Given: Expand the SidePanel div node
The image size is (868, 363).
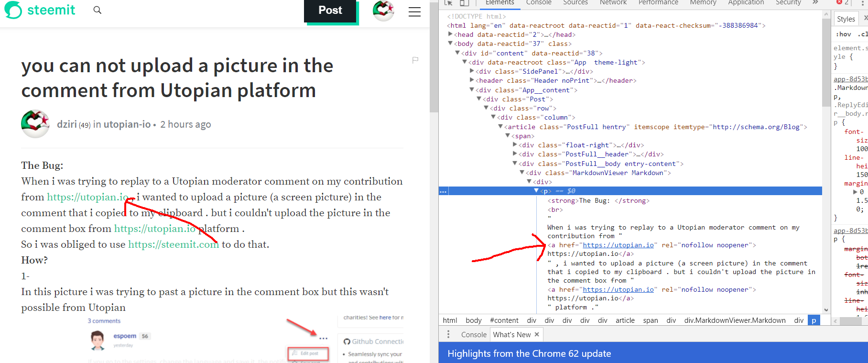Looking at the screenshot, I should [x=472, y=71].
